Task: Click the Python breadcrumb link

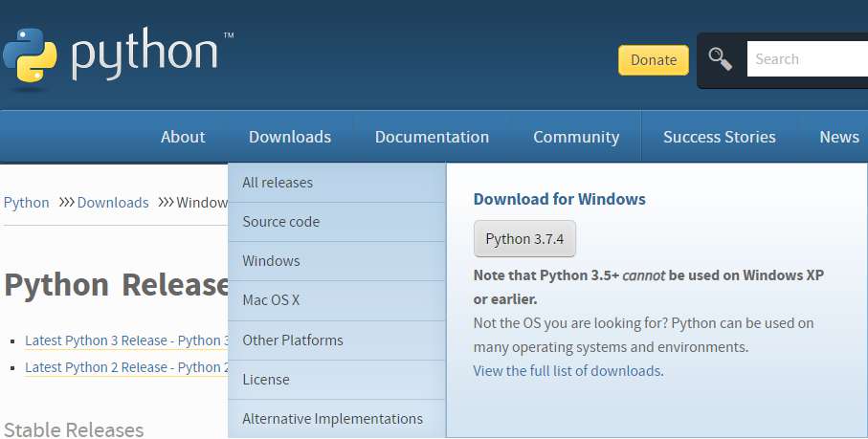Action: (x=27, y=203)
